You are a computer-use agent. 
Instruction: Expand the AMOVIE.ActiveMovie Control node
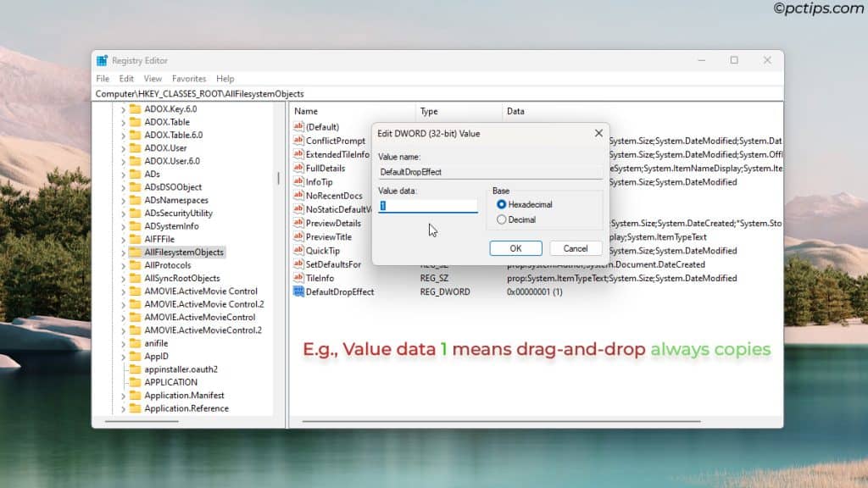(x=124, y=291)
